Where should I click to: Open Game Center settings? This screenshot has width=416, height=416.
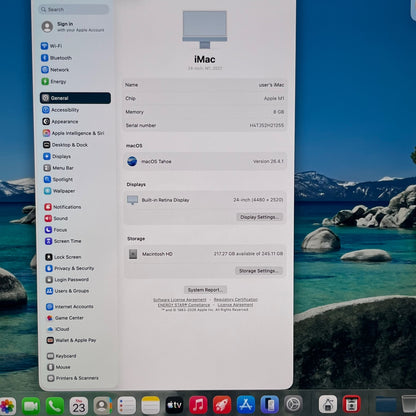(x=65, y=318)
